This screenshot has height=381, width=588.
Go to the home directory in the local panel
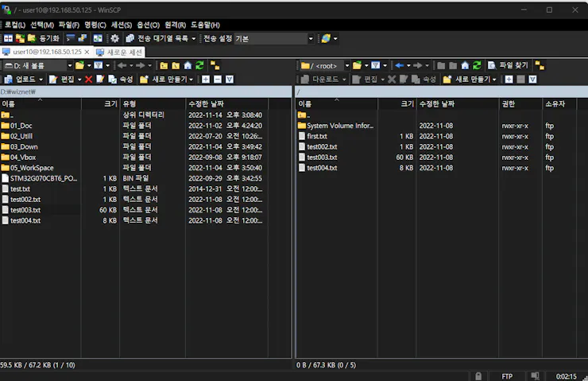188,66
